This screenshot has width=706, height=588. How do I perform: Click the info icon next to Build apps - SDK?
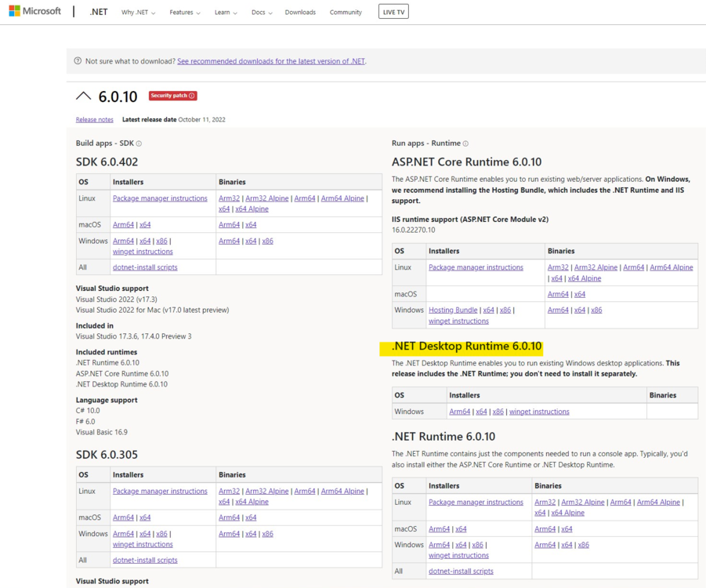pyautogui.click(x=139, y=143)
